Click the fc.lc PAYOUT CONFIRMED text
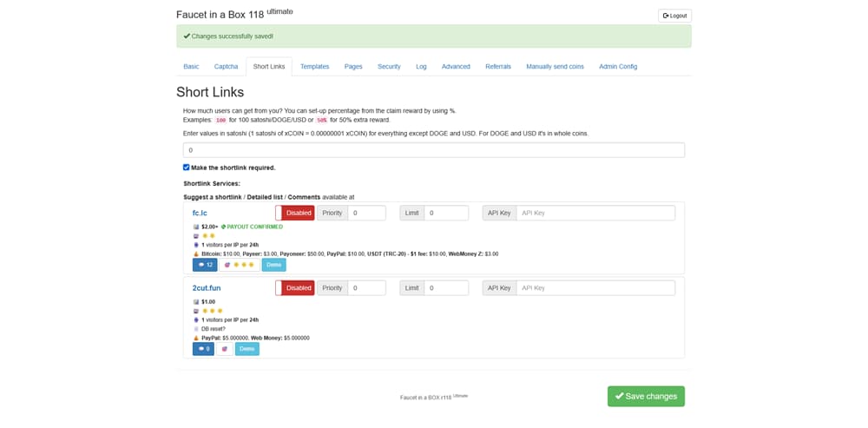Screen dimensions: 868x428 pyautogui.click(x=254, y=227)
